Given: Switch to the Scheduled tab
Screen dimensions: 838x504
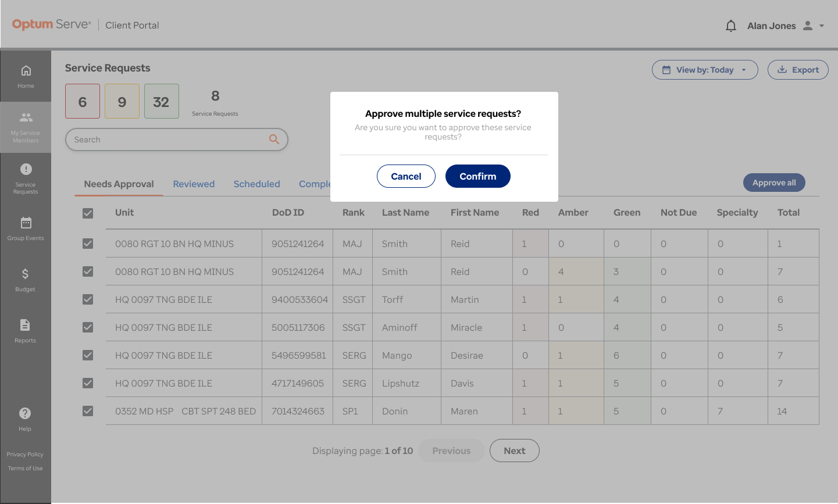Looking at the screenshot, I should tap(256, 184).
